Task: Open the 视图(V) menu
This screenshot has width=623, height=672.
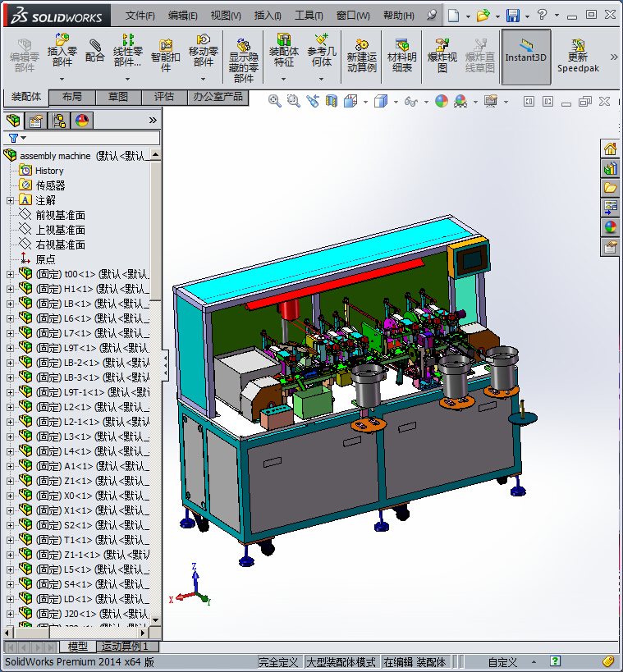Action: pos(226,16)
